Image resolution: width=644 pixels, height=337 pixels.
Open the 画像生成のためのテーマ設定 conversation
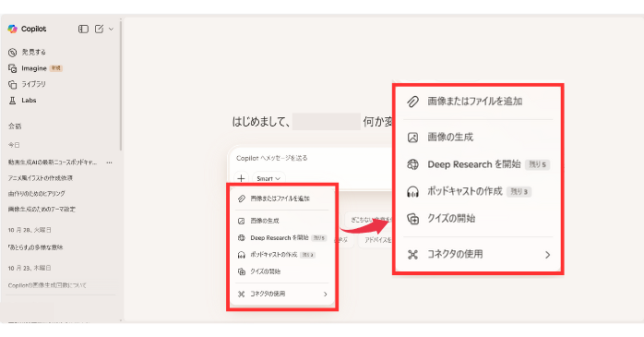[x=42, y=210]
